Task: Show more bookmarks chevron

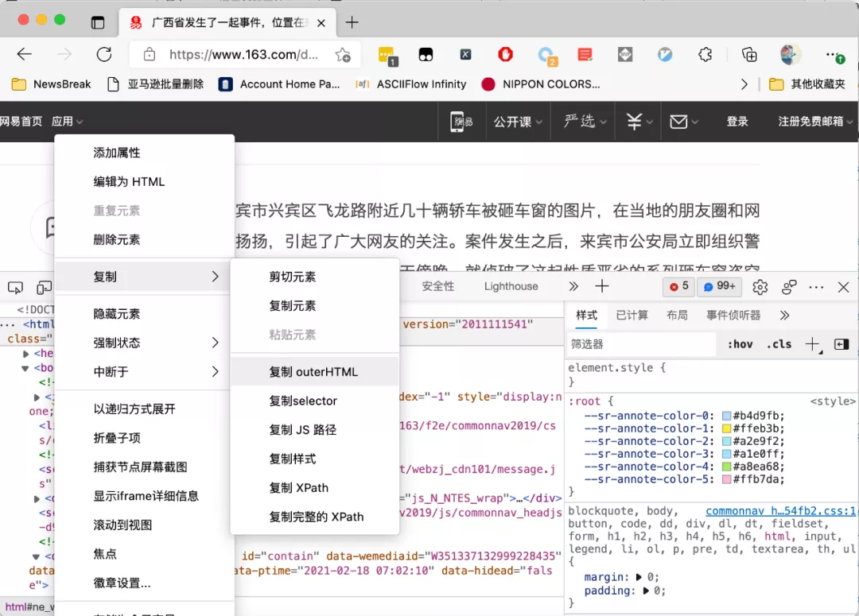Action: pyautogui.click(x=744, y=84)
